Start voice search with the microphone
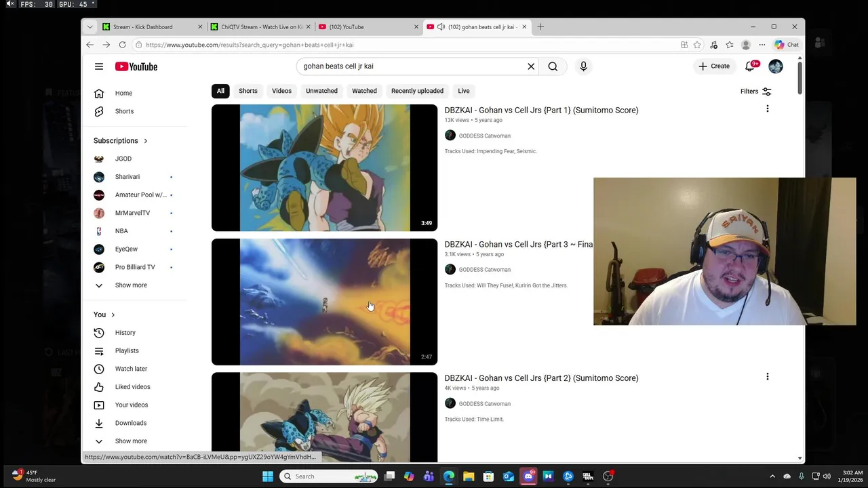 (583, 66)
